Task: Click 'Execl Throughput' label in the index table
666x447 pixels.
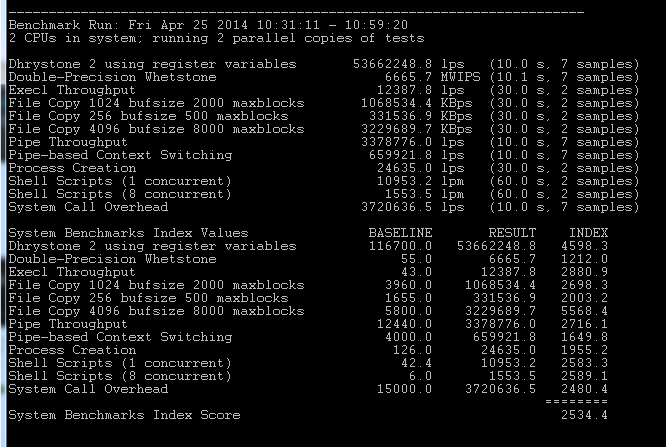Action: click(72, 272)
